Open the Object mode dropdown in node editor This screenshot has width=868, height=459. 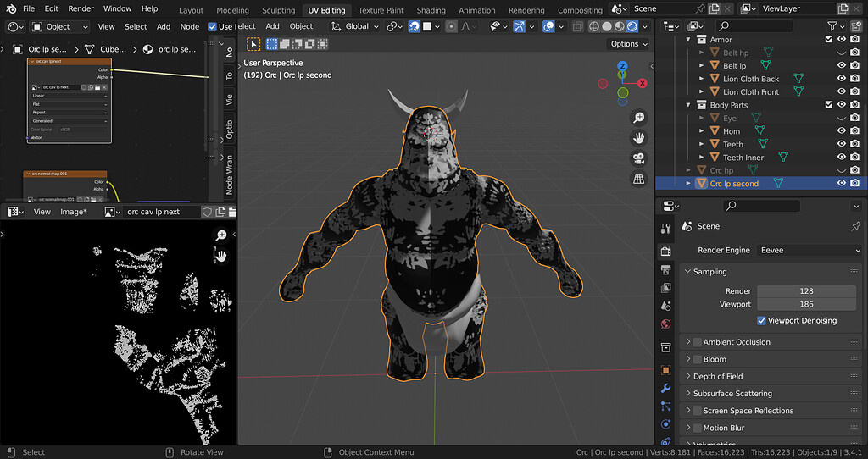pos(60,26)
